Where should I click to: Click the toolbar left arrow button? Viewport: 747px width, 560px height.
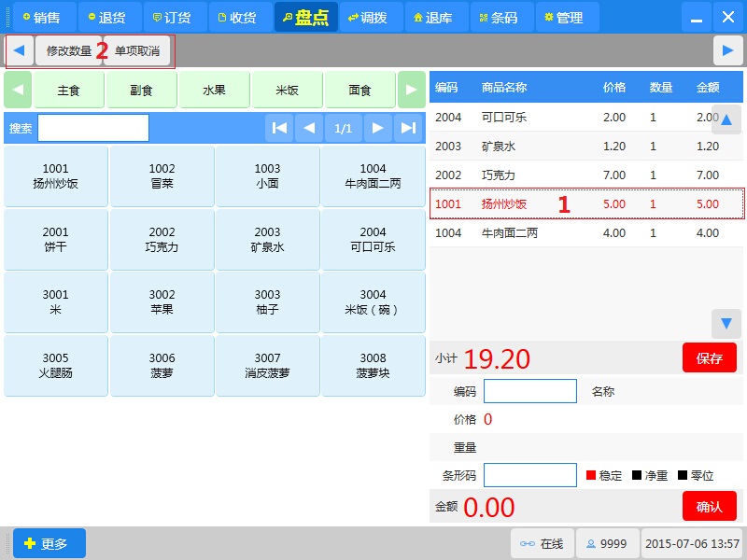tap(20, 50)
